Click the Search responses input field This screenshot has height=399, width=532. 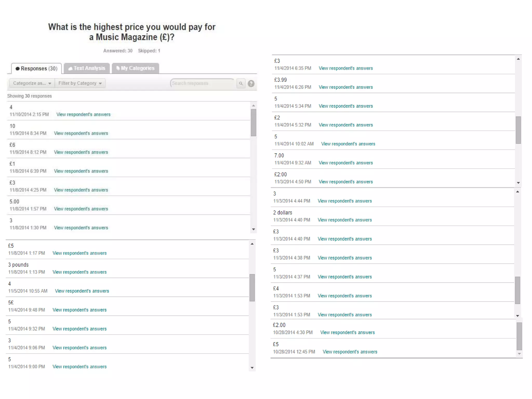202,83
